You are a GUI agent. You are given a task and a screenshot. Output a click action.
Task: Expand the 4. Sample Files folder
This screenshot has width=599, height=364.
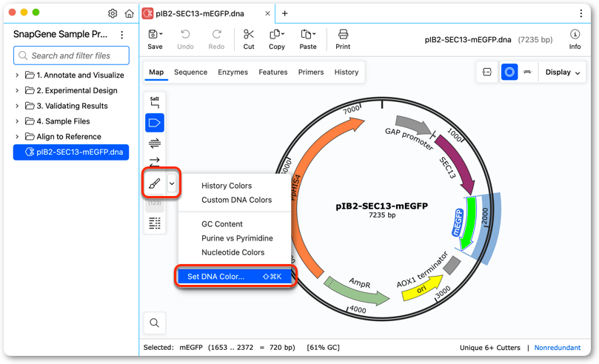click(17, 121)
